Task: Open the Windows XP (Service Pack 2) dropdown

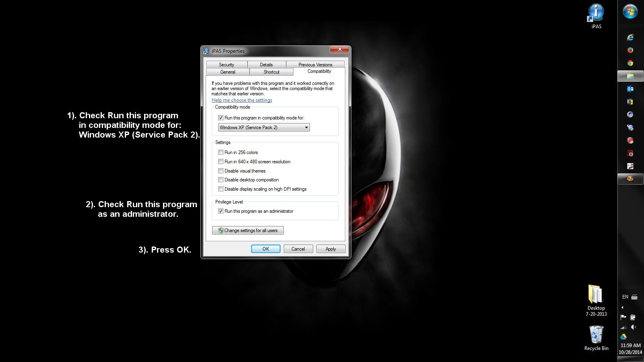Action: click(x=264, y=128)
